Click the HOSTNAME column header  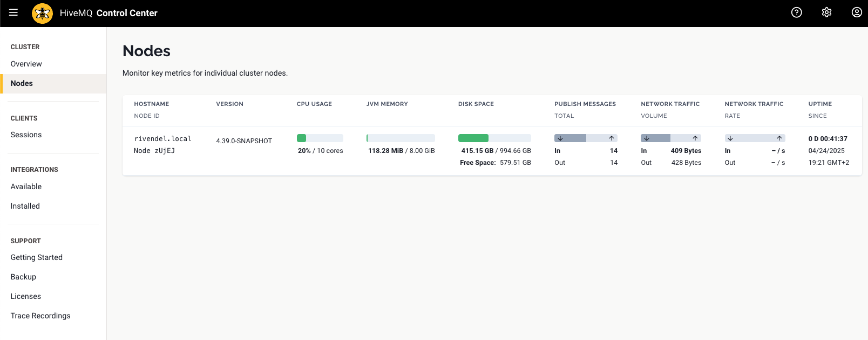point(152,104)
